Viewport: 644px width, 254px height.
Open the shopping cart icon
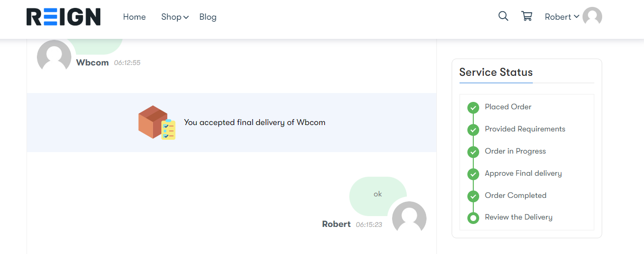tap(526, 16)
